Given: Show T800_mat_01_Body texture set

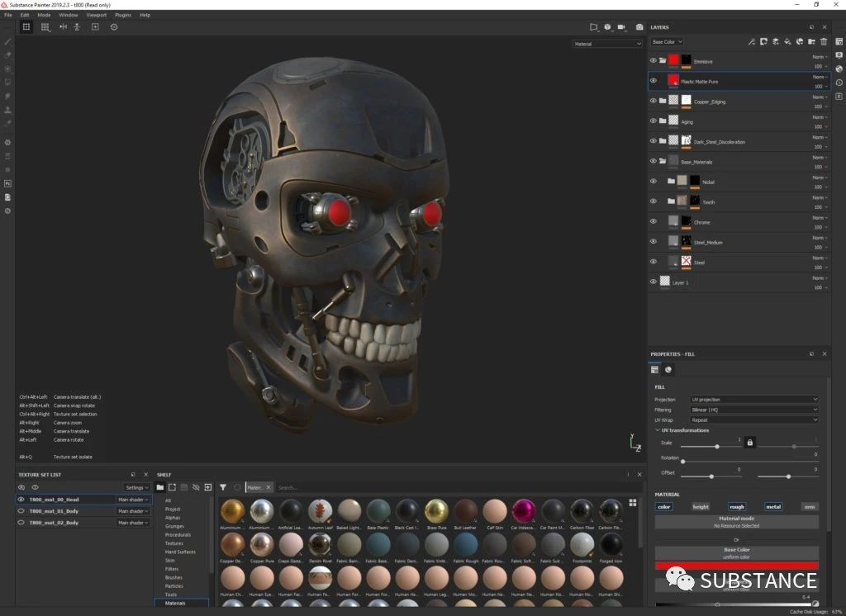Looking at the screenshot, I should coord(21,511).
